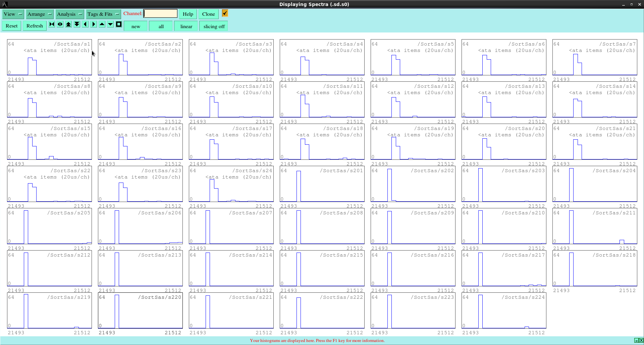Image resolution: width=644 pixels, height=345 pixels.
Task: Select the /SortSas/s201 spectrum plot
Action: (322, 184)
